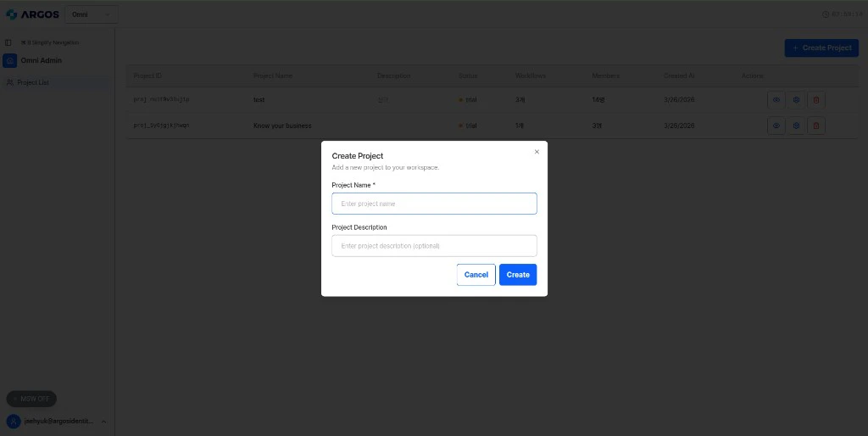Click the Members column header
The height and width of the screenshot is (436, 868).
[605, 75]
